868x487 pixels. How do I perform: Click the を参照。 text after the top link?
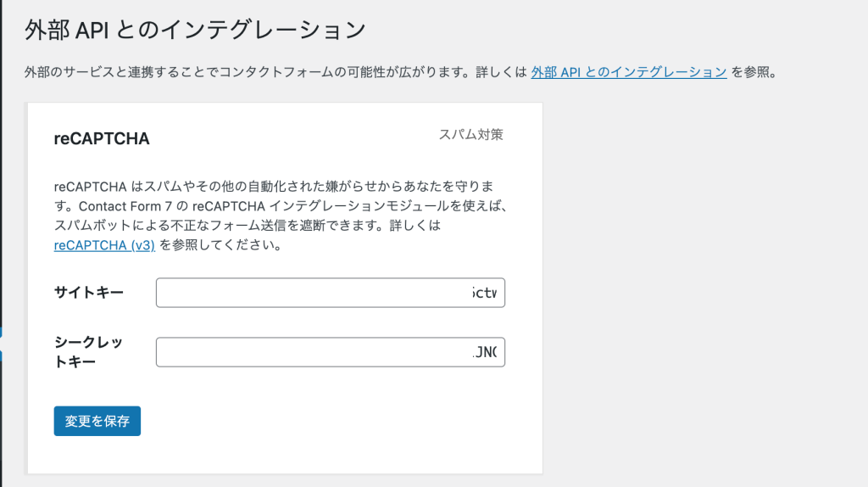(754, 72)
